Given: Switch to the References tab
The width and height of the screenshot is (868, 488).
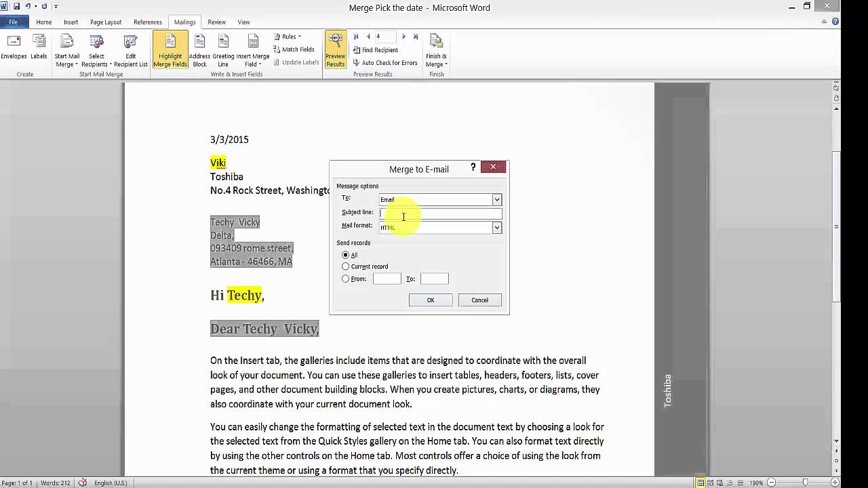Looking at the screenshot, I should [148, 22].
